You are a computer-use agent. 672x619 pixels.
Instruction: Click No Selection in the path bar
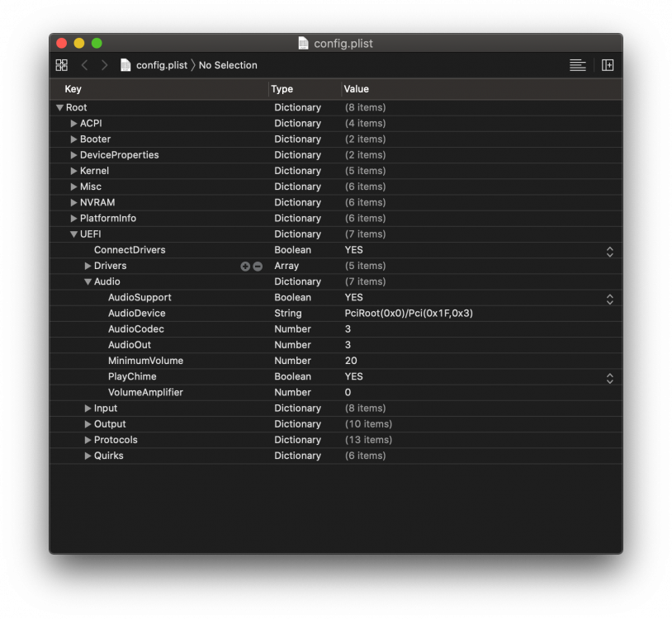tap(228, 65)
